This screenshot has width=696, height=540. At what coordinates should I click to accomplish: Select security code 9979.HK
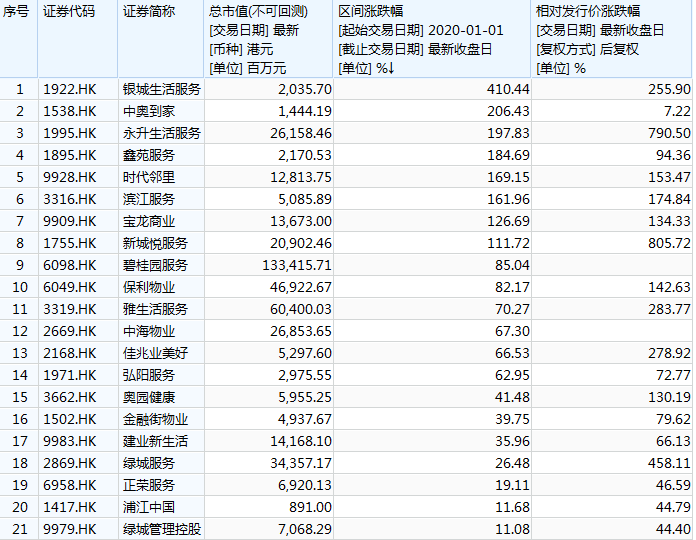[x=70, y=529]
